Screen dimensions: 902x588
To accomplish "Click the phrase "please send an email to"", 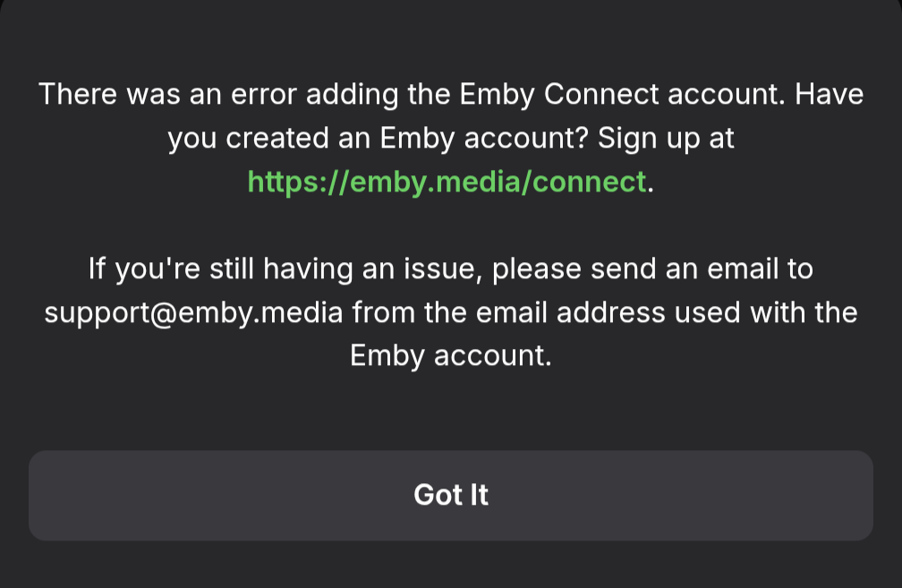I will coord(653,268).
